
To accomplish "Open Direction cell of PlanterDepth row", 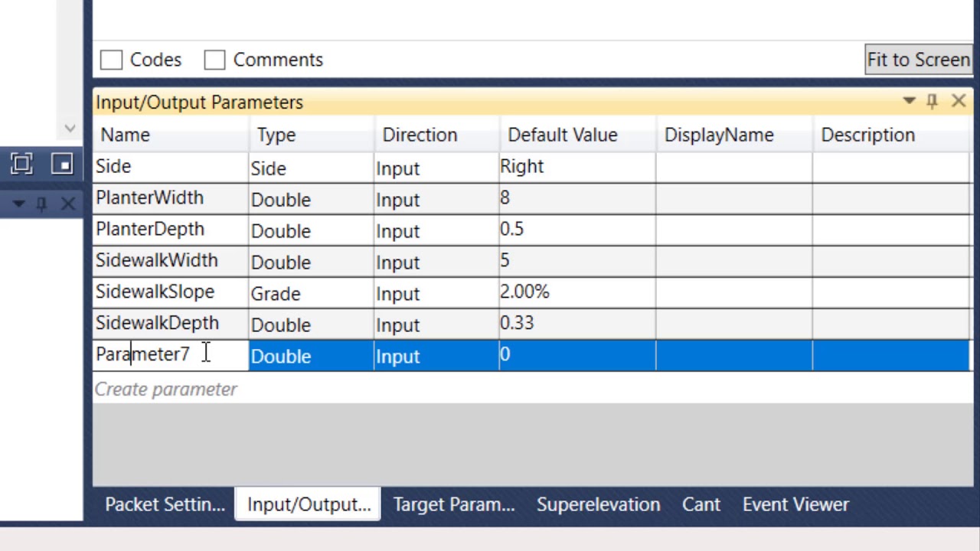I will pos(436,230).
